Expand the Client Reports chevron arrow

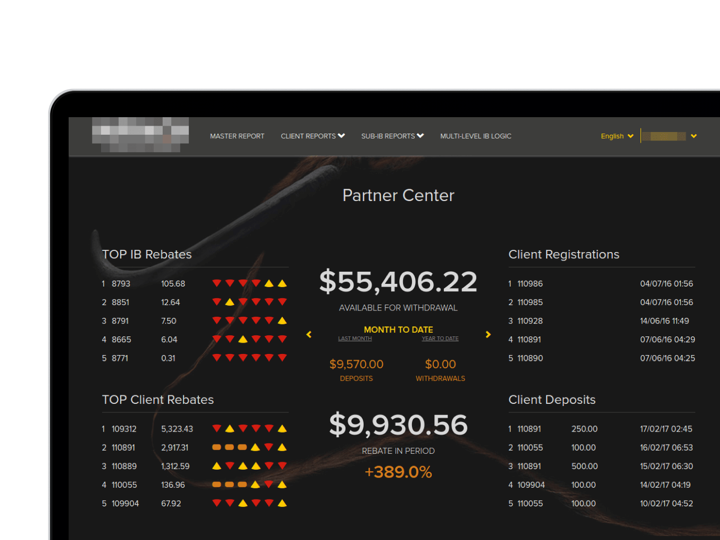click(341, 136)
